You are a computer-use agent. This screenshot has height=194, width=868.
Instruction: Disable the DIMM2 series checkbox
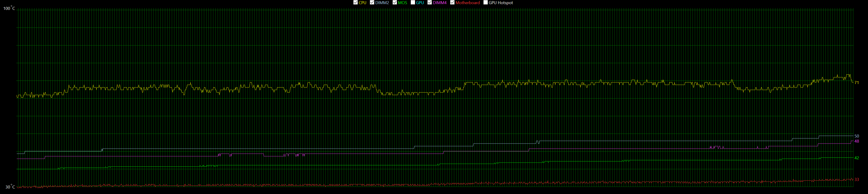tap(372, 3)
